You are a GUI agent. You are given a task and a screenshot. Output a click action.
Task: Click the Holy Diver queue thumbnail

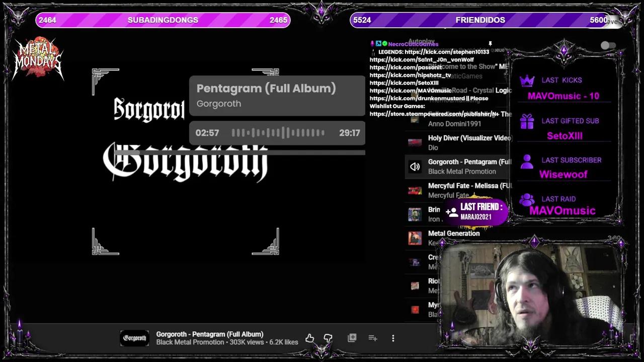pyautogui.click(x=415, y=143)
